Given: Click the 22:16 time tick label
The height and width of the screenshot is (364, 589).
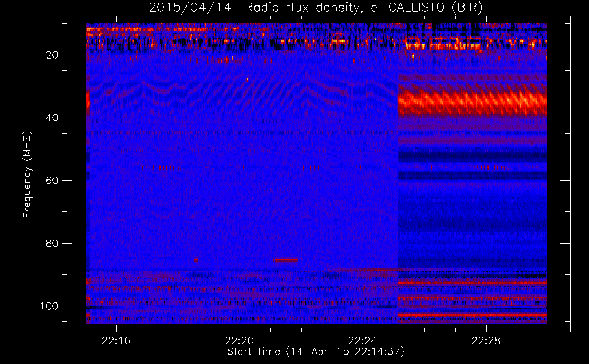Looking at the screenshot, I should pos(116,341).
